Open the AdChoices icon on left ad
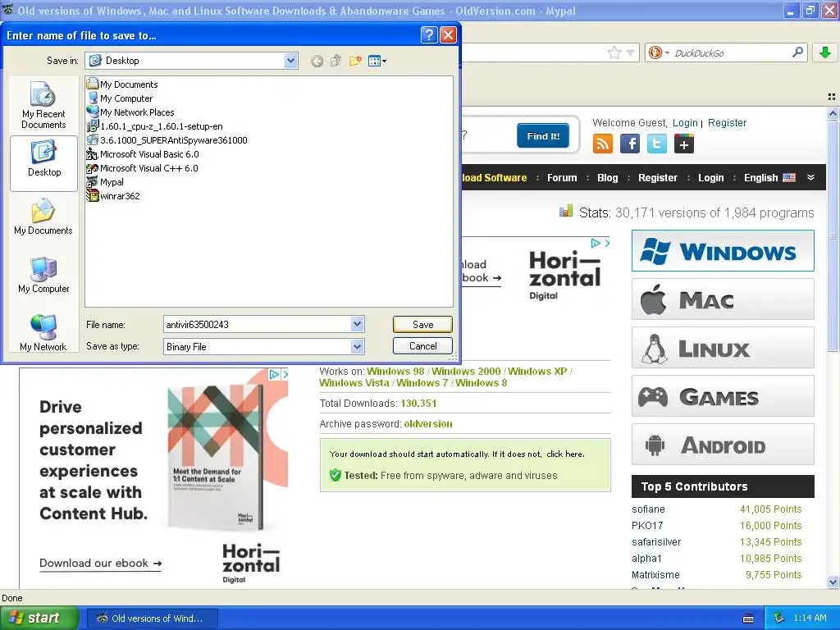The width and height of the screenshot is (840, 630). pyautogui.click(x=274, y=374)
